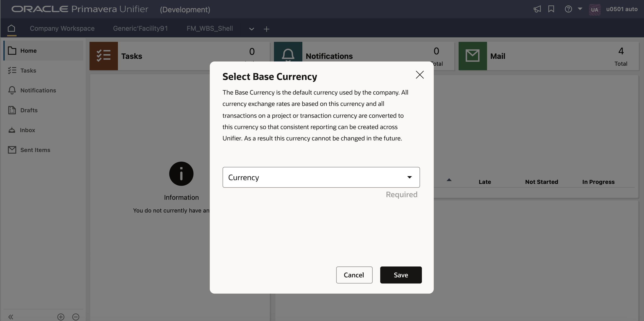The height and width of the screenshot is (321, 644).
Task: Click the collapse sidebar double-arrow icon
Action: tap(11, 316)
